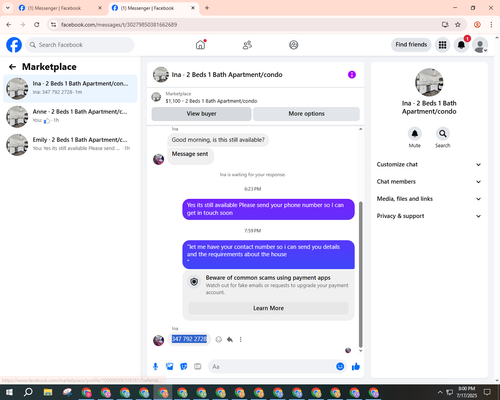500x400 pixels.
Task: Click the shield icon in scam warning
Action: pos(194,282)
